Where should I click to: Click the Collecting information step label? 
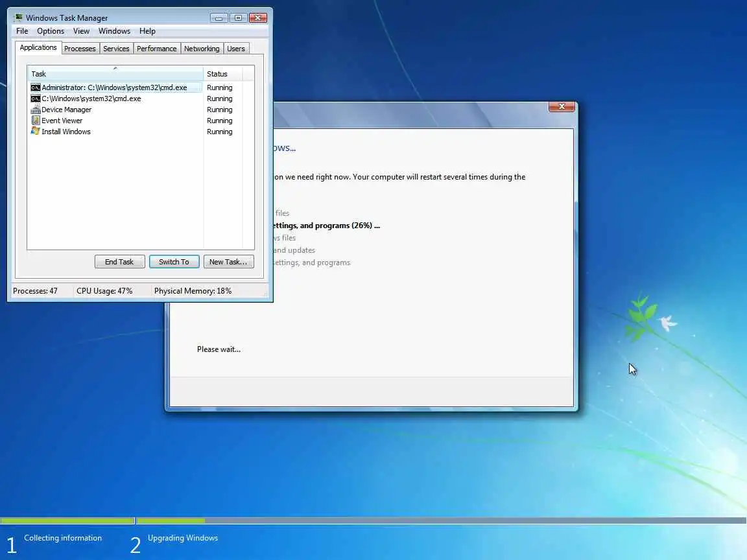click(63, 537)
